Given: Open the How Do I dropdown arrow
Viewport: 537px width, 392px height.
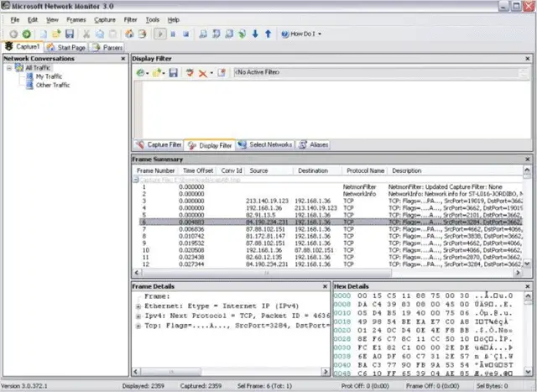Looking at the screenshot, I should (320, 34).
